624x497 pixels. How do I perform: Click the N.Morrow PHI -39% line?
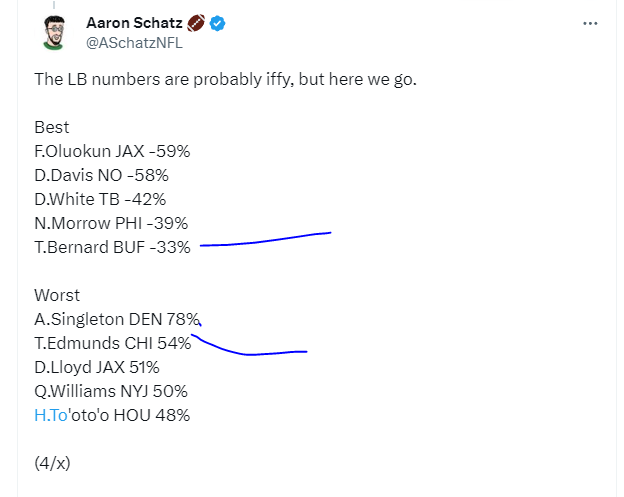(x=111, y=223)
